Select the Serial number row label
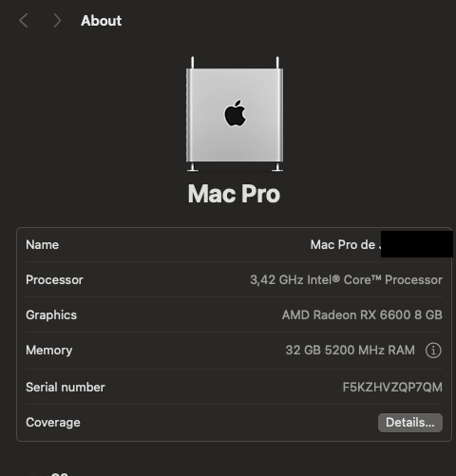456x476 pixels. click(x=66, y=387)
